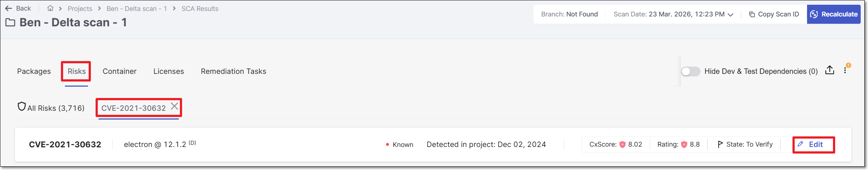Click the export icon beside dependencies toggle

point(830,70)
